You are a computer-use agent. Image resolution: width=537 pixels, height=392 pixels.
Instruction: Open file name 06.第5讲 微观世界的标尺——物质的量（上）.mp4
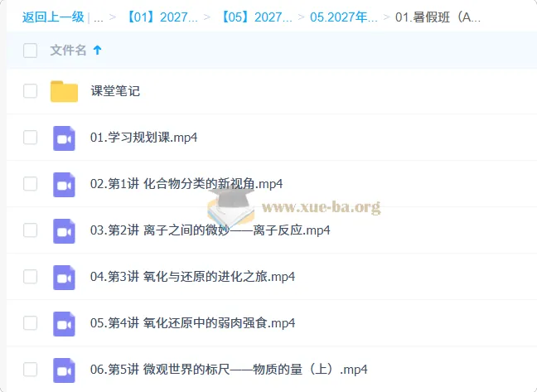pos(229,370)
